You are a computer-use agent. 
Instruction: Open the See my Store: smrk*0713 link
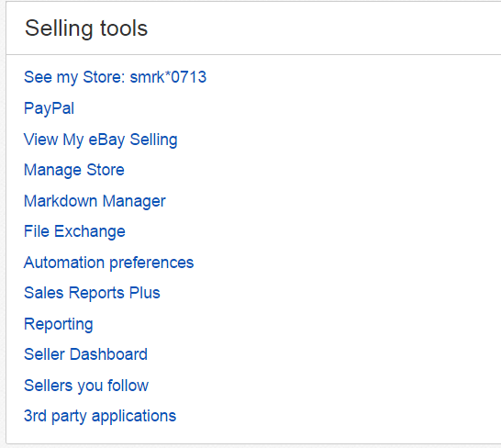pos(116,77)
